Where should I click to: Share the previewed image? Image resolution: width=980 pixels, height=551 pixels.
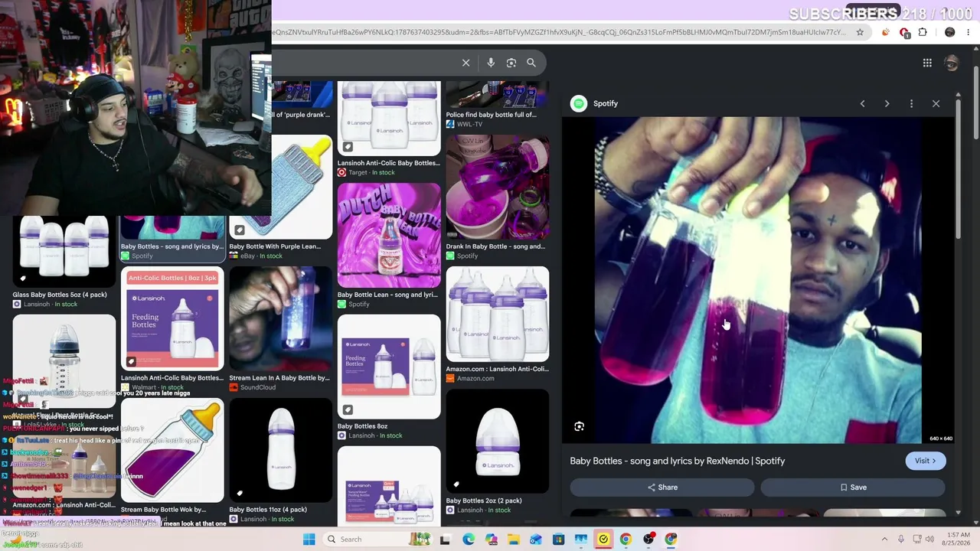pyautogui.click(x=662, y=487)
